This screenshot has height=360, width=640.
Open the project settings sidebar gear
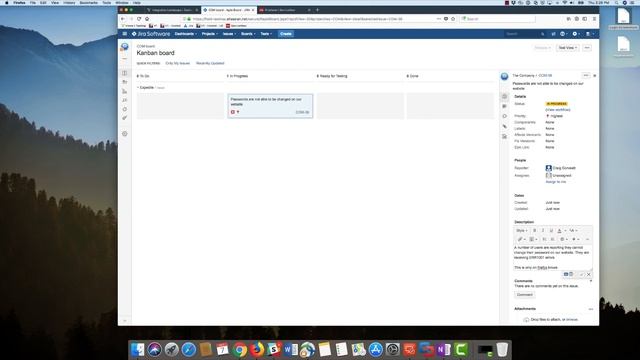click(x=124, y=133)
